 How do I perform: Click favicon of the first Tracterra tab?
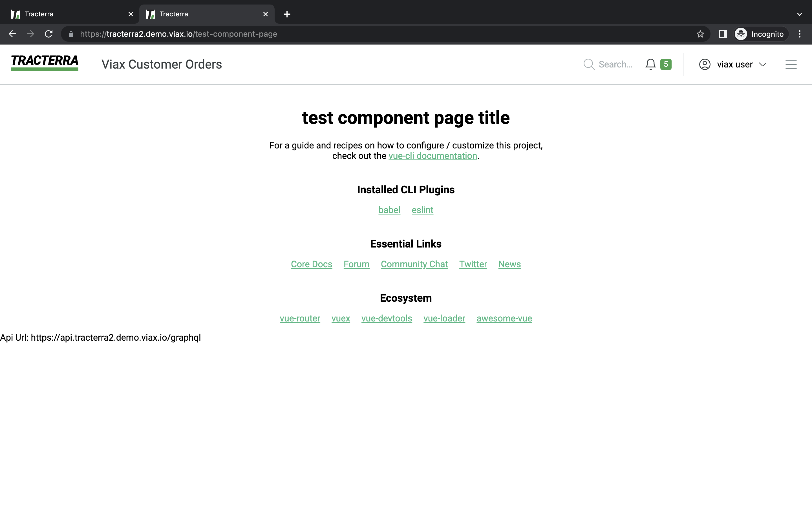(x=16, y=14)
